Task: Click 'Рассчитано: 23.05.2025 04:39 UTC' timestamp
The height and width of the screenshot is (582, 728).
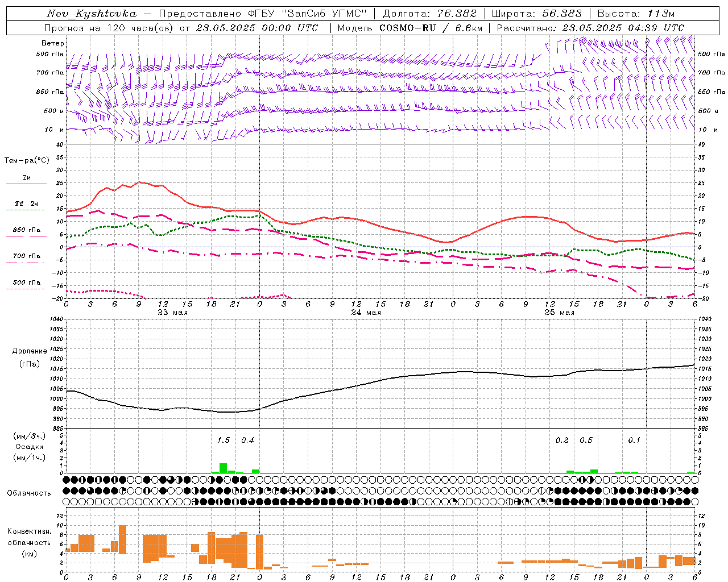Action: (x=590, y=28)
